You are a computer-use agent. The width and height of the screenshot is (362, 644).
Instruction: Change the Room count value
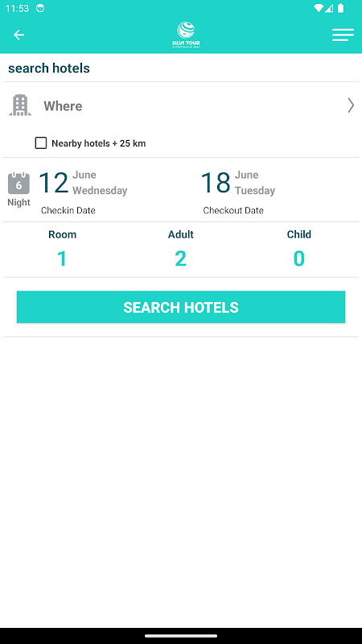click(x=62, y=258)
